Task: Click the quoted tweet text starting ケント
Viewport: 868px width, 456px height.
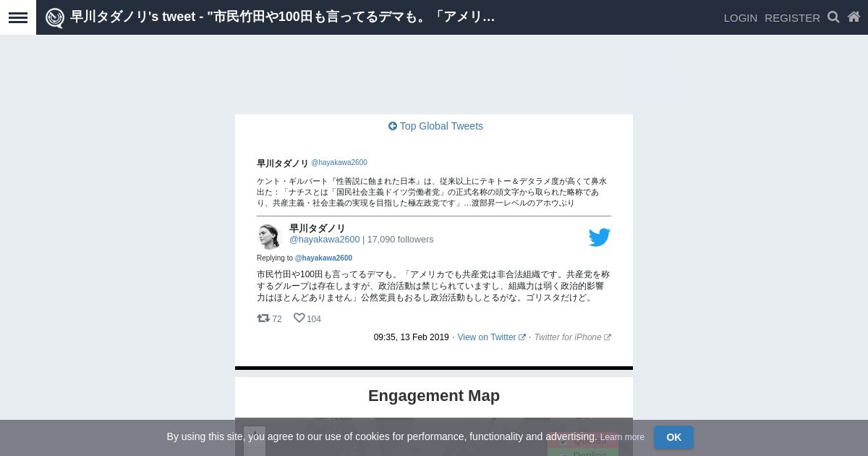Action: point(433,193)
